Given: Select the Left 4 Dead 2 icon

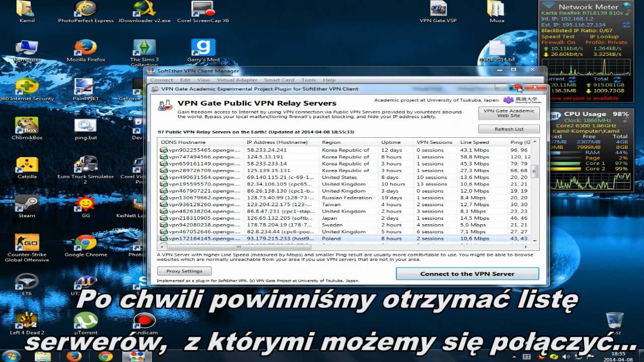Looking at the screenshot, I should (27, 324).
